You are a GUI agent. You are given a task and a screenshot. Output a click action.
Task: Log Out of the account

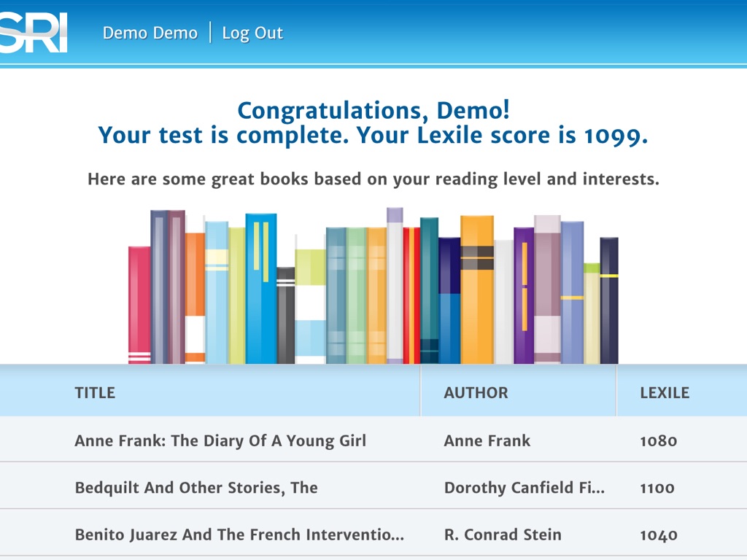tap(252, 33)
